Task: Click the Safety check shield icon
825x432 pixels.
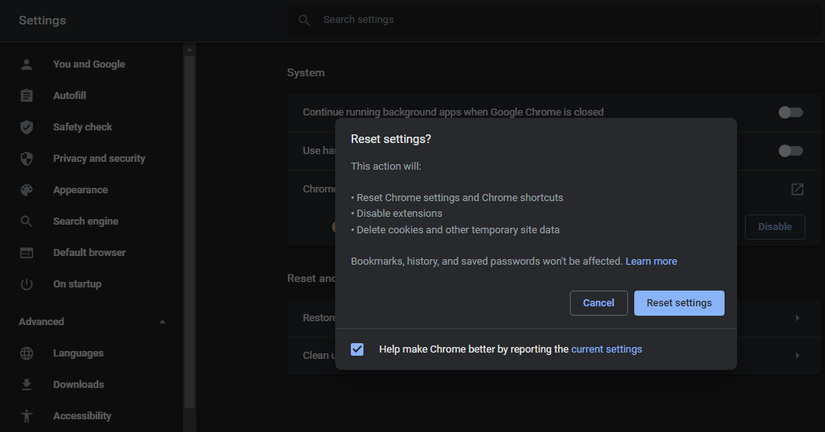Action: tap(27, 127)
